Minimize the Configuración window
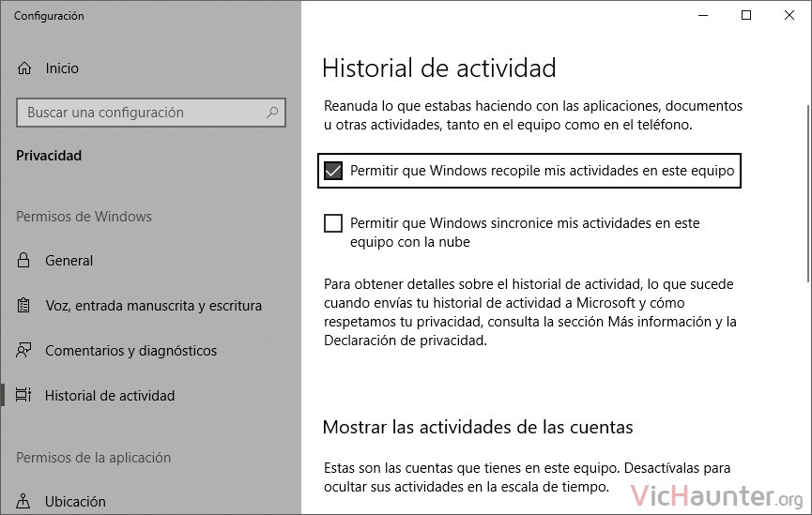812x515 pixels. 703,16
